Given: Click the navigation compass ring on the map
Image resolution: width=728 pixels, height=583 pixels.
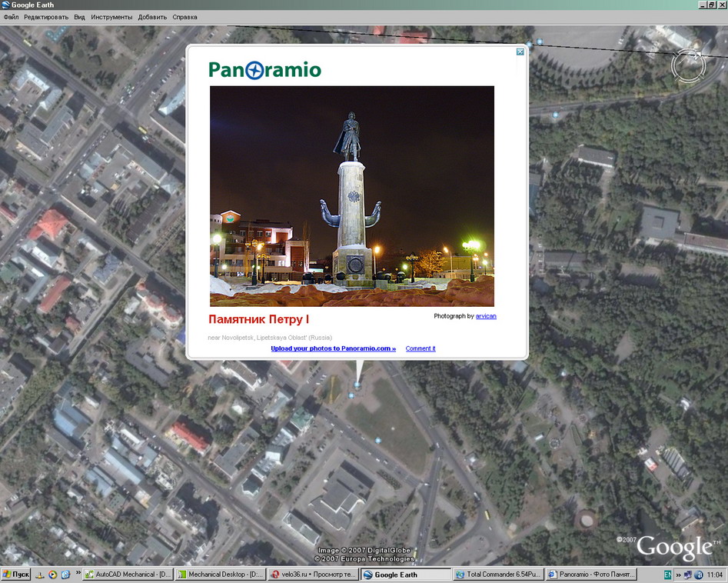Looking at the screenshot, I should (688, 66).
